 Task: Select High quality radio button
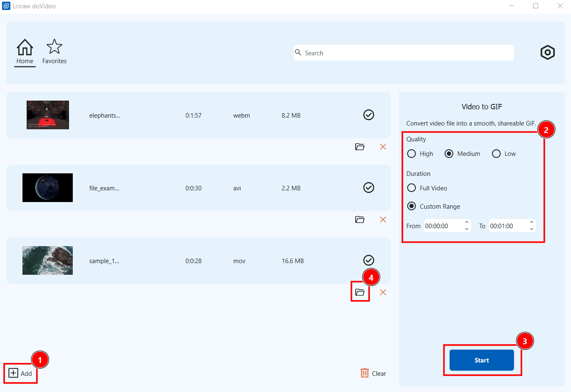coord(412,154)
